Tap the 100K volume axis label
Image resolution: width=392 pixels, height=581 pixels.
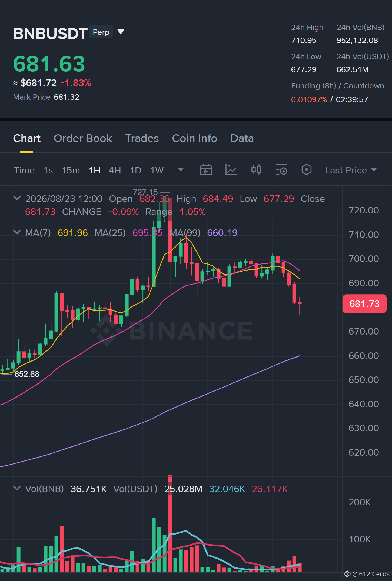click(x=360, y=539)
